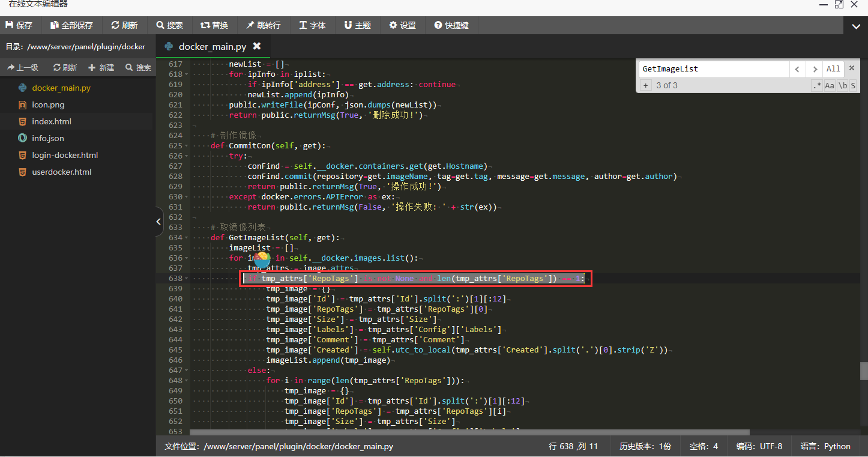Click line number 634 in the gutter

pos(175,238)
